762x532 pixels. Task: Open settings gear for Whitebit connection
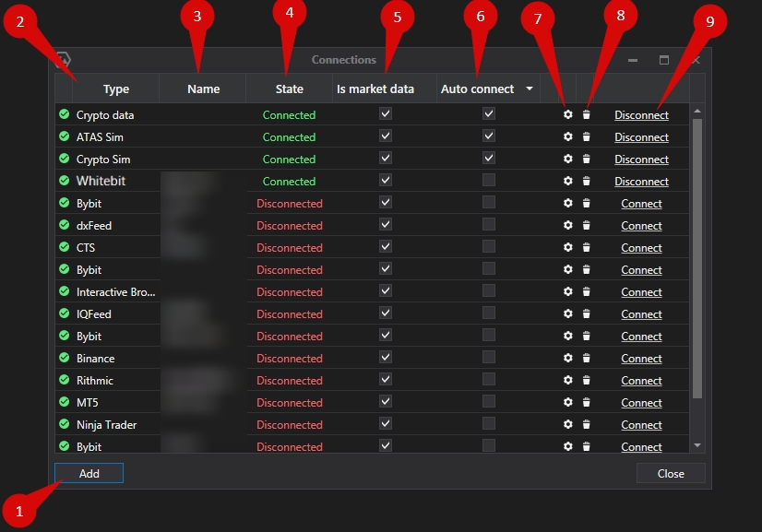tap(567, 182)
